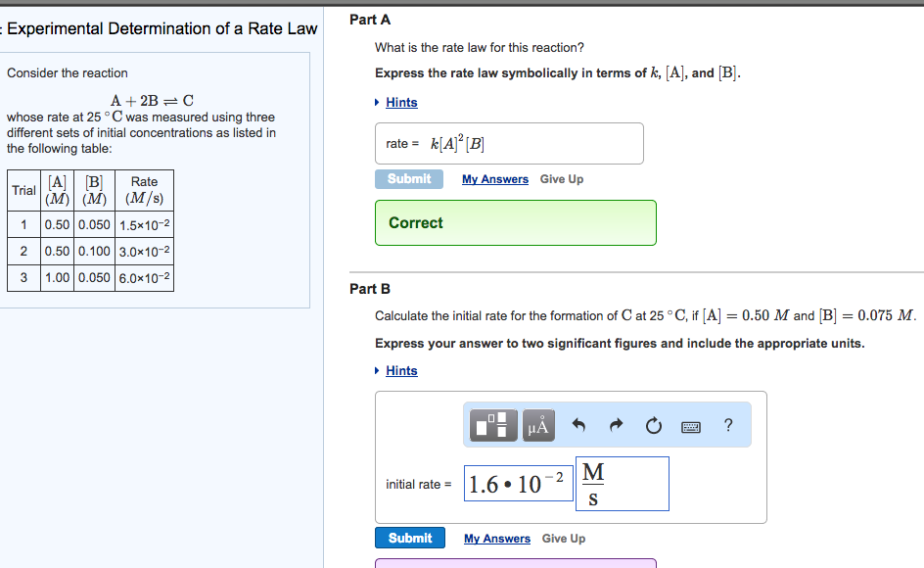Give Up on Part B
Screen dimensions: 924x568
click(564, 539)
